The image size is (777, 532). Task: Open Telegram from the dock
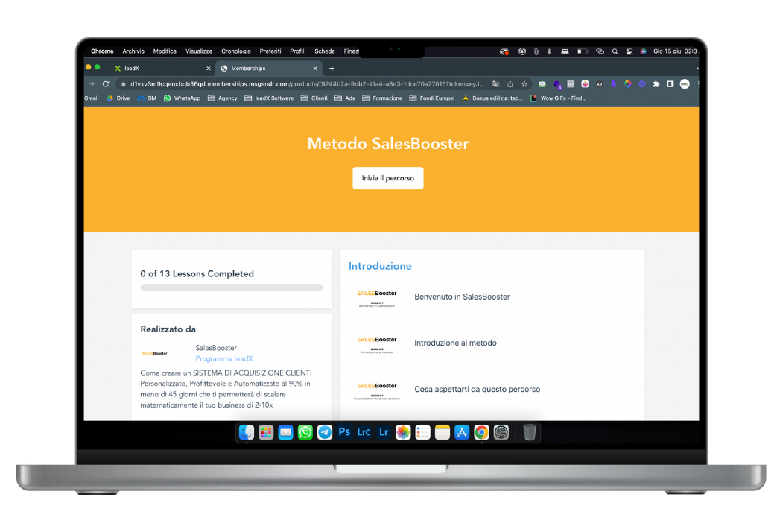325,432
